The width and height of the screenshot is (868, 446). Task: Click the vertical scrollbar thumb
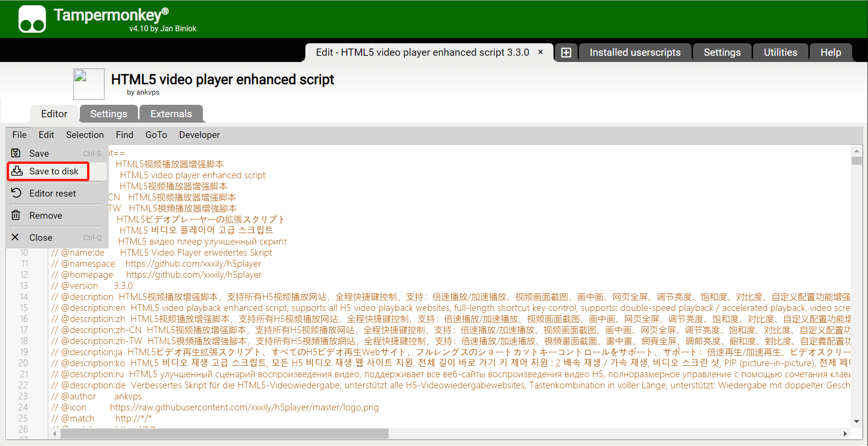click(x=856, y=161)
